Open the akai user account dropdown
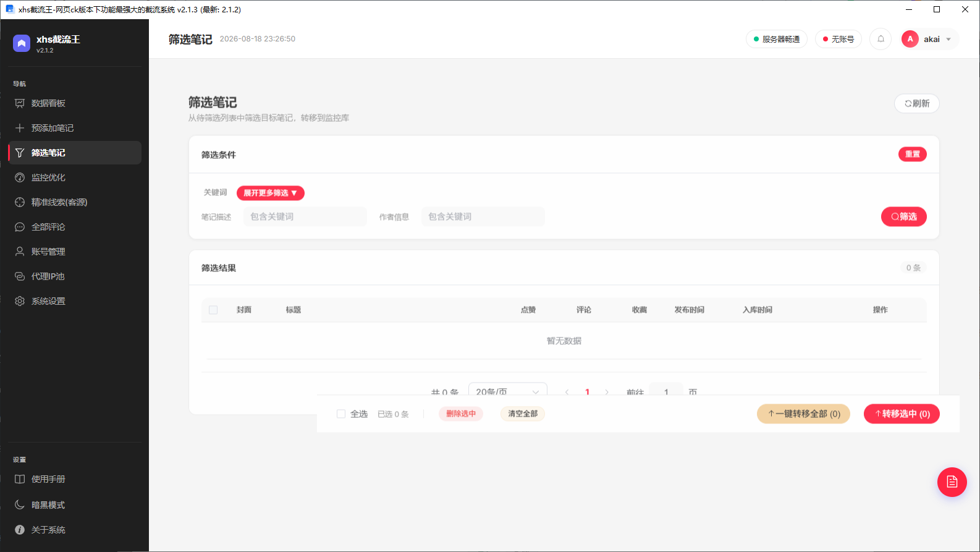 tap(931, 39)
